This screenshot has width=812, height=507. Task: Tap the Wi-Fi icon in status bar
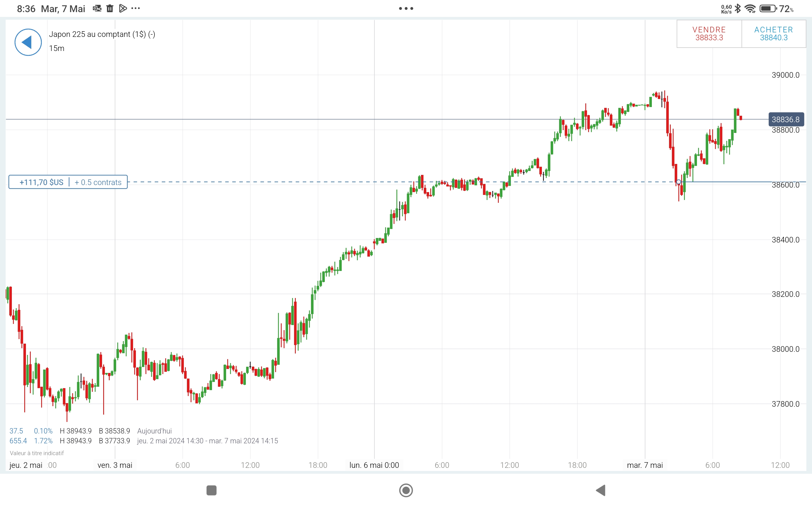750,8
